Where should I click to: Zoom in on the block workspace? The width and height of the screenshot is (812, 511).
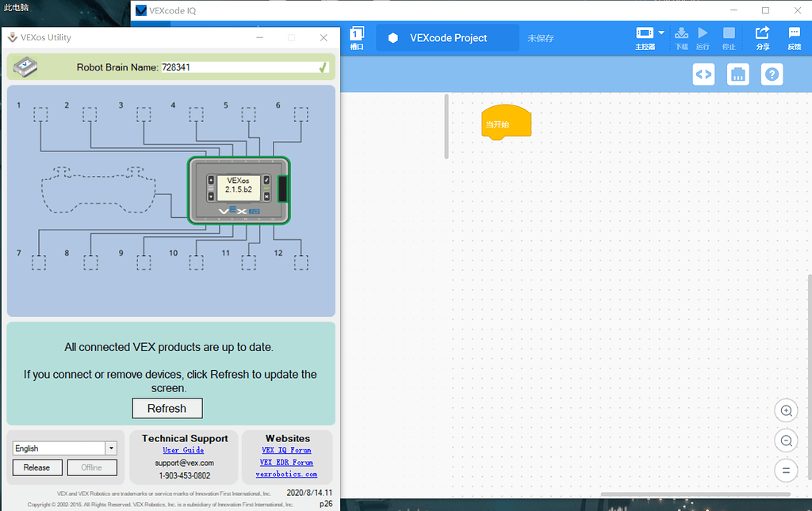coord(786,410)
